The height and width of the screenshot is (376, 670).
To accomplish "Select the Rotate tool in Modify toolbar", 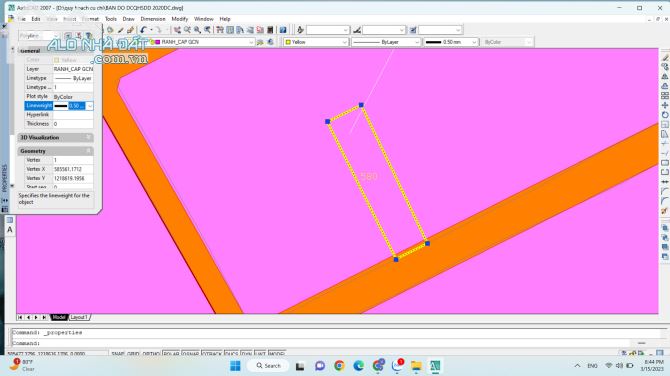I will [x=665, y=115].
